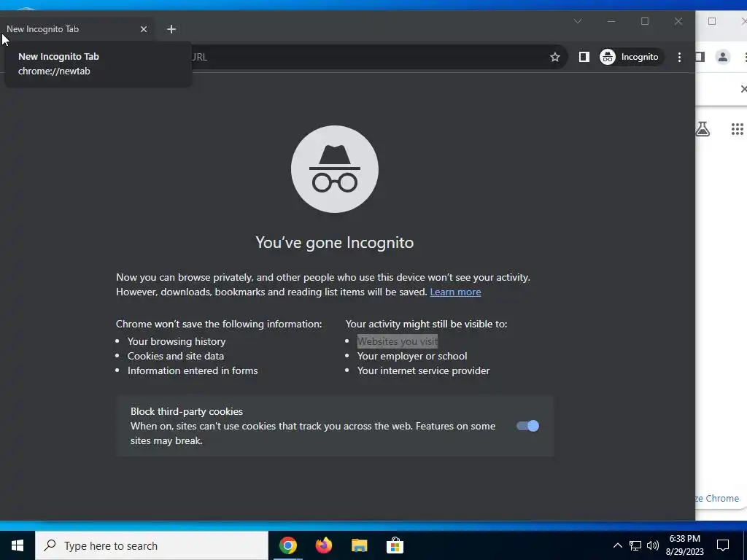Minimize the Incognito window
747x560 pixels.
click(x=611, y=21)
